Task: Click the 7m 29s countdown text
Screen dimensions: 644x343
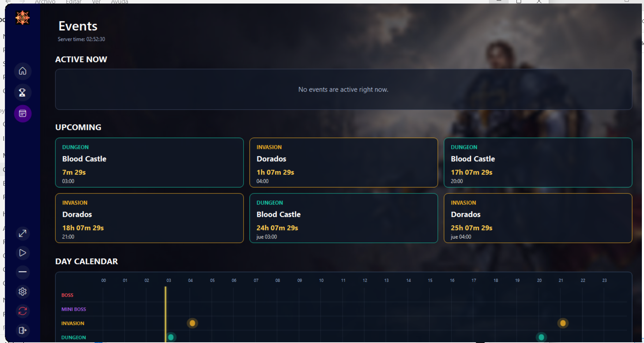Action: pyautogui.click(x=74, y=172)
